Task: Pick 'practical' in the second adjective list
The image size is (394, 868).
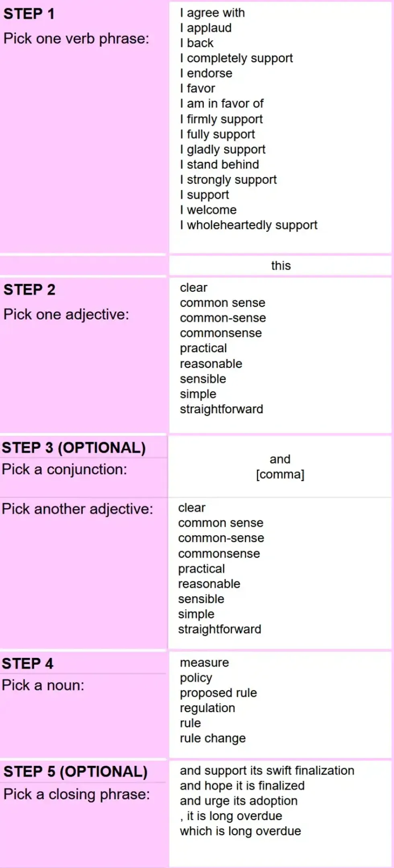Action: click(201, 569)
